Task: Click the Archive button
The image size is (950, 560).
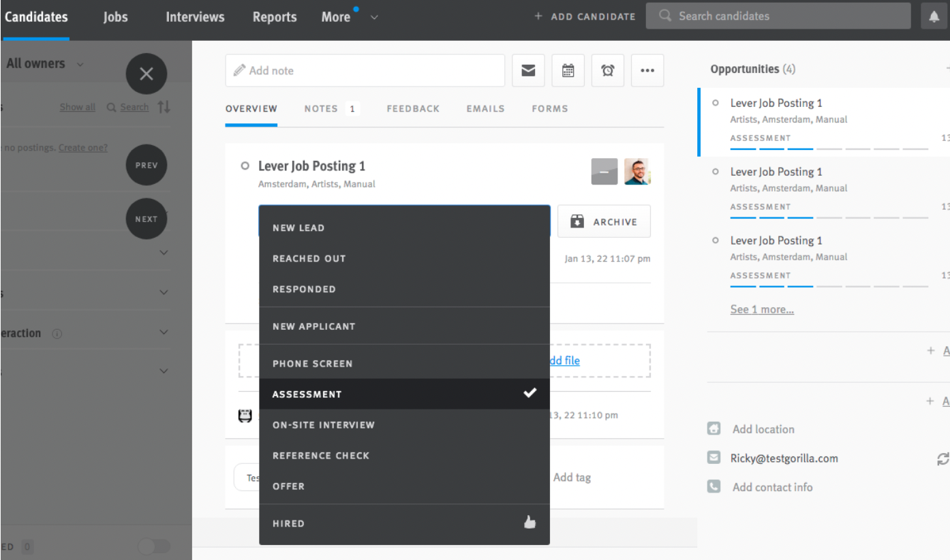Action: click(604, 221)
